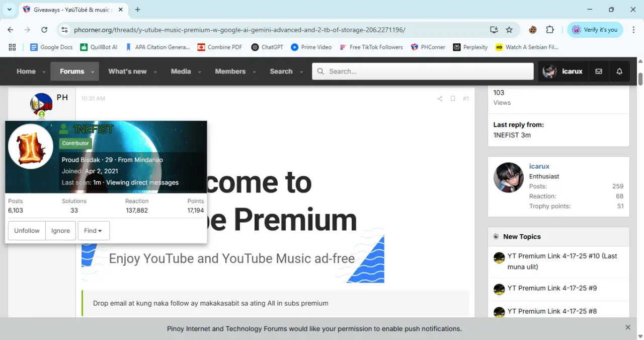Open the Perplexity bookmark

click(x=470, y=47)
